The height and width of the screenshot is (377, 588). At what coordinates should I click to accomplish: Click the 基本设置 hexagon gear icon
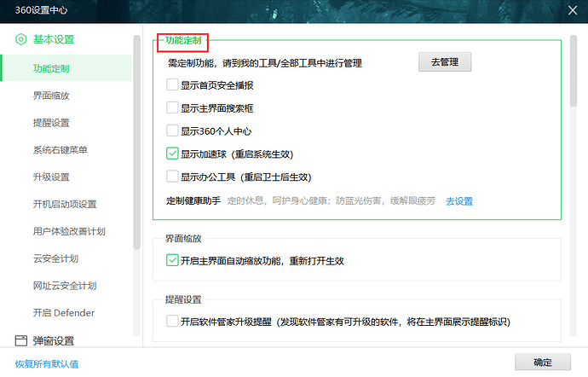click(20, 39)
